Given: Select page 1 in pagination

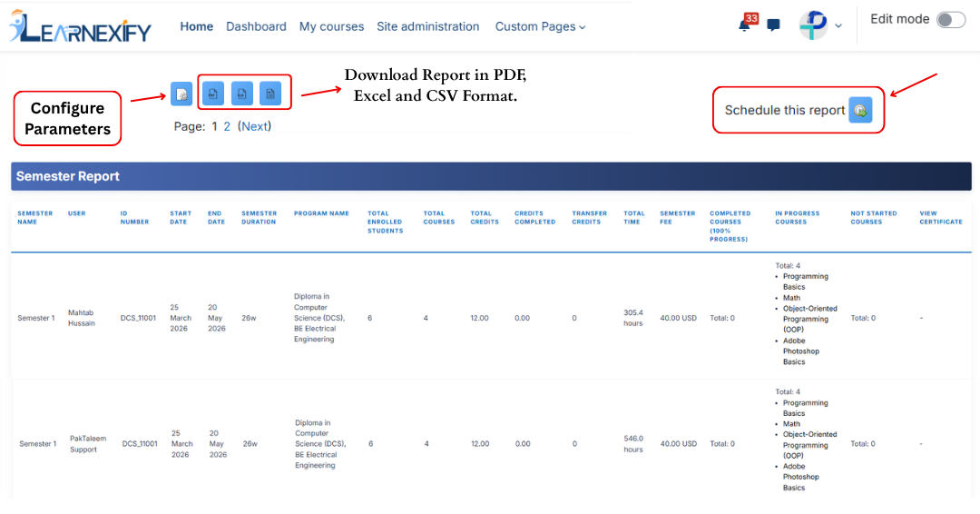Looking at the screenshot, I should pyautogui.click(x=214, y=126).
